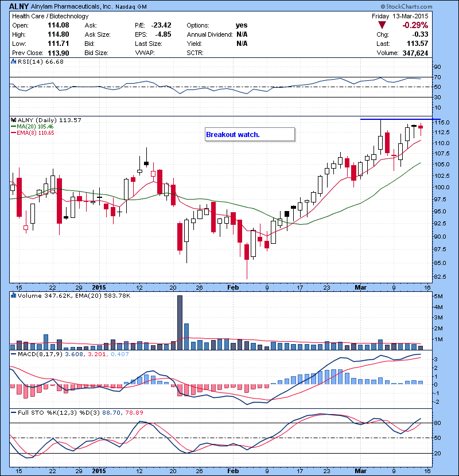Click the ALNY (Daily) 113.57 legend

click(49, 120)
